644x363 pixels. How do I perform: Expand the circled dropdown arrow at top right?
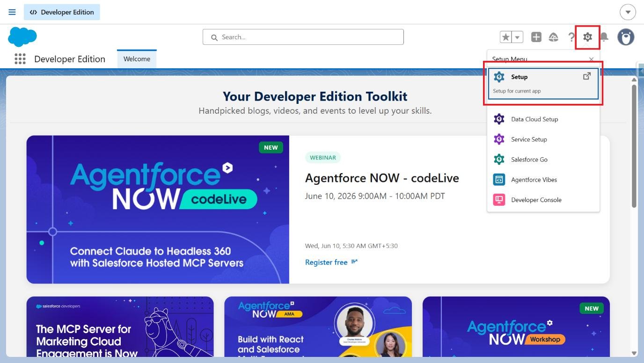pyautogui.click(x=628, y=12)
